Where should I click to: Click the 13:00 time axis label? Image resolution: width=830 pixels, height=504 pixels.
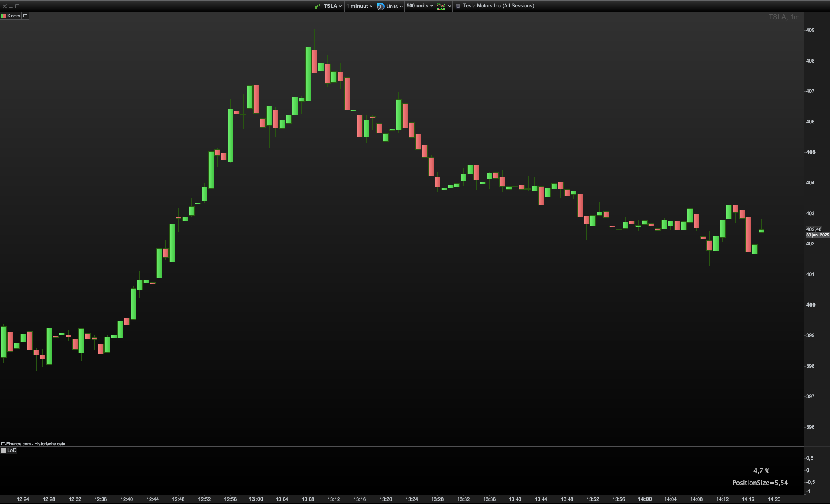tap(256, 499)
